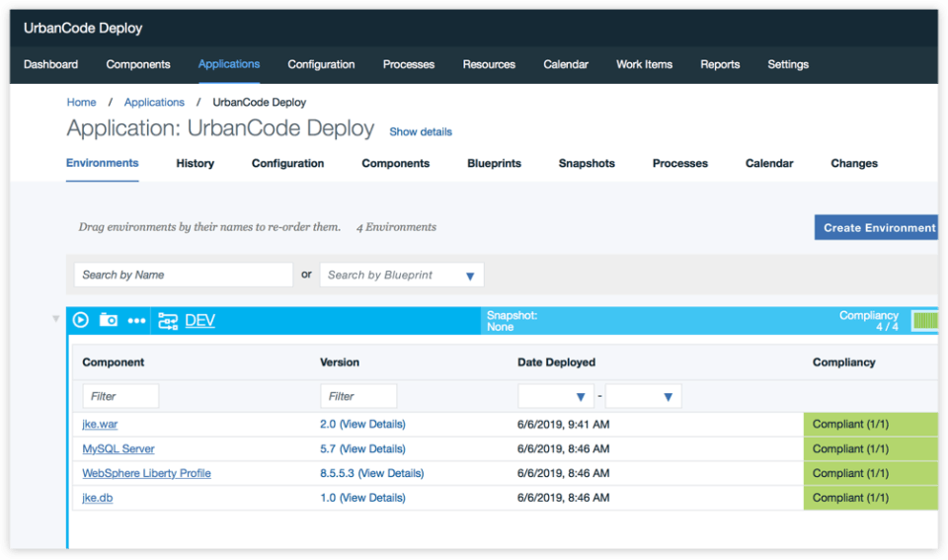948x560 pixels.
Task: Click the Version column header
Action: [340, 362]
